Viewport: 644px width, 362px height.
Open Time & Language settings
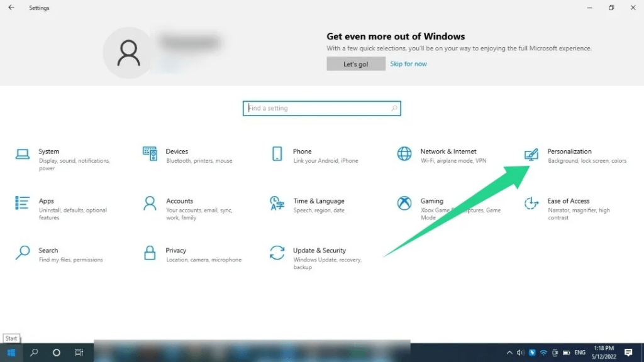pyautogui.click(x=277, y=204)
